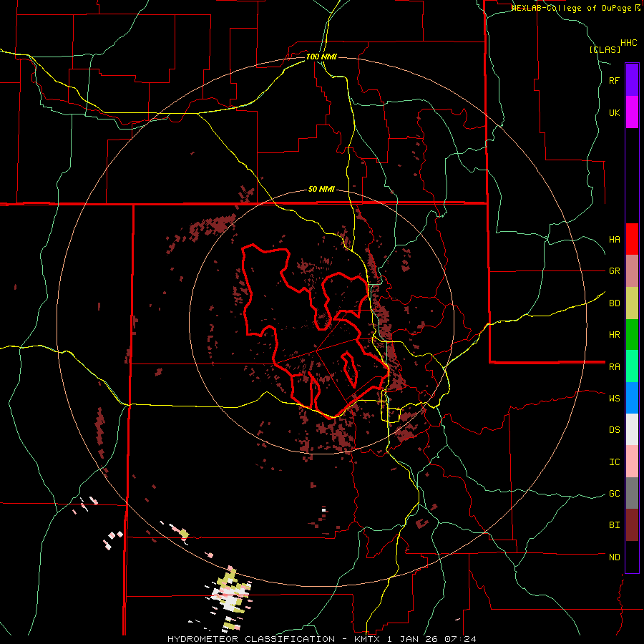
Task: Click the HR green legend swatch
Action: (x=632, y=335)
